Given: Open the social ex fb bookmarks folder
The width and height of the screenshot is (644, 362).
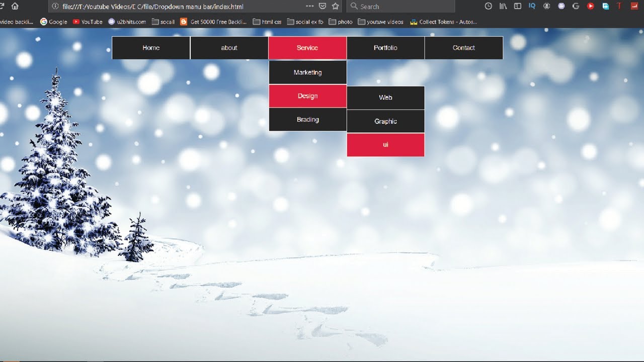Looking at the screenshot, I should pos(305,22).
